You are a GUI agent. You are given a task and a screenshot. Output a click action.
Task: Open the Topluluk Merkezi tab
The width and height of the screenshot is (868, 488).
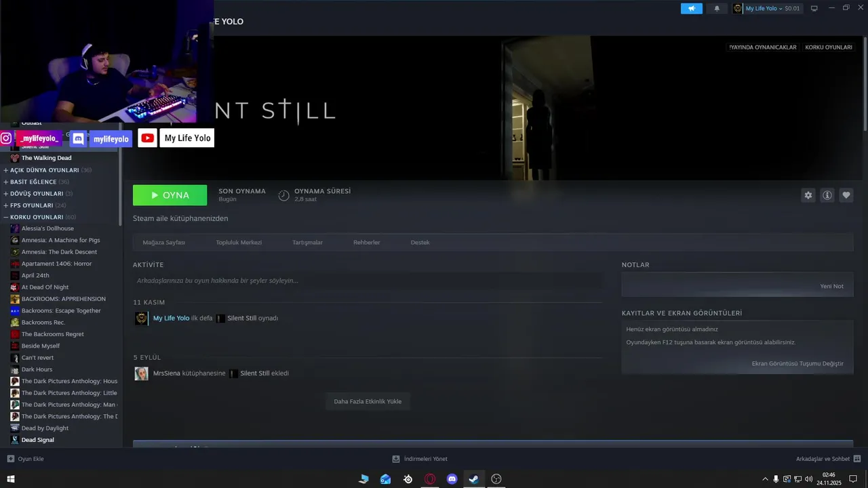click(x=239, y=242)
